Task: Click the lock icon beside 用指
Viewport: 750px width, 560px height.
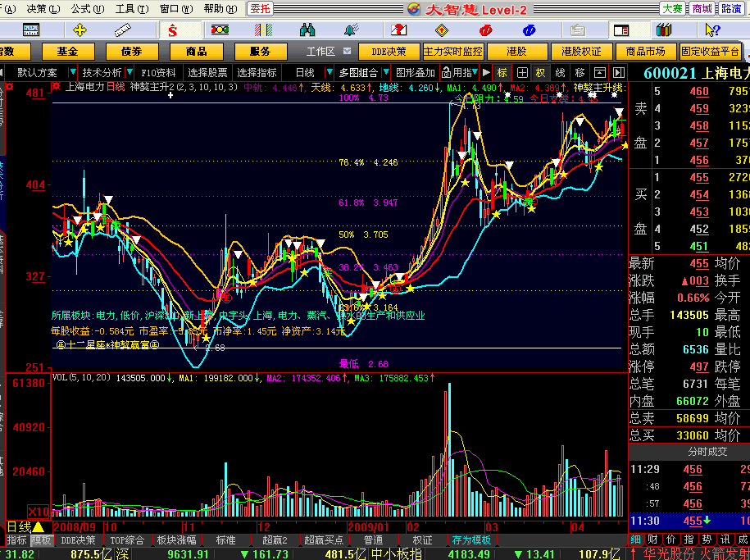Action: point(446,73)
